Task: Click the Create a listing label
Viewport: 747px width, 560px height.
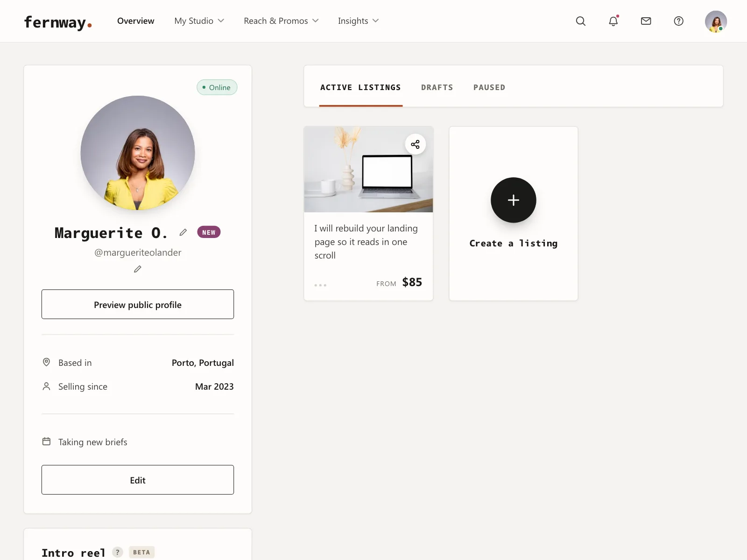Action: [x=514, y=243]
